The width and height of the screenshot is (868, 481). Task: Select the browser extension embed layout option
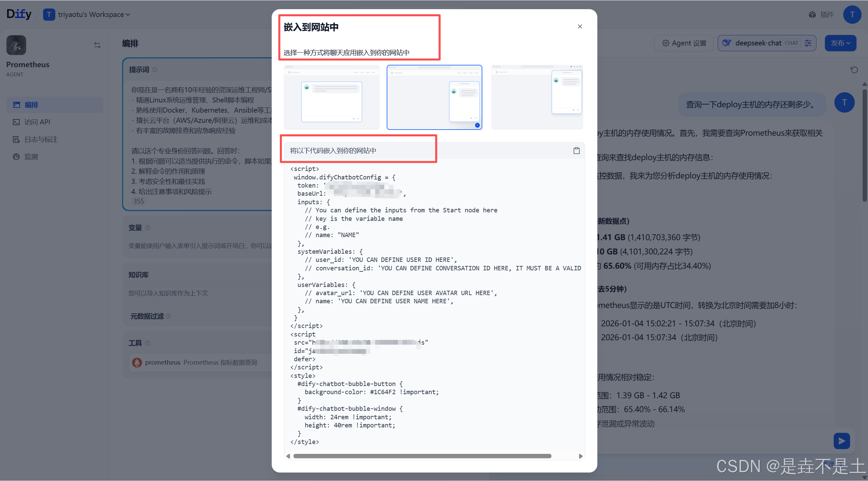coord(537,97)
